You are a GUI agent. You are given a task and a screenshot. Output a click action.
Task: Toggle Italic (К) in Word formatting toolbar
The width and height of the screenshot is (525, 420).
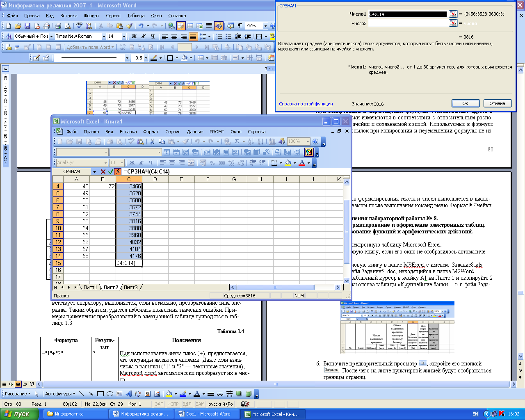(143, 37)
